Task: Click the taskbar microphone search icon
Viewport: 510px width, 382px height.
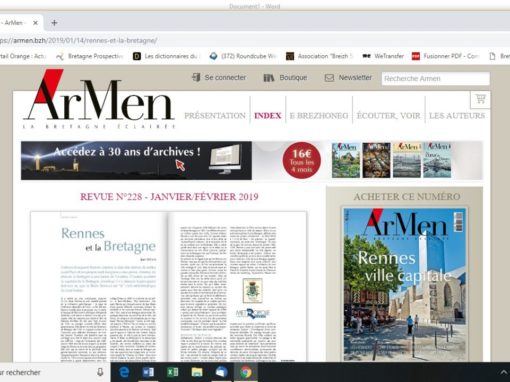Action: click(x=100, y=372)
